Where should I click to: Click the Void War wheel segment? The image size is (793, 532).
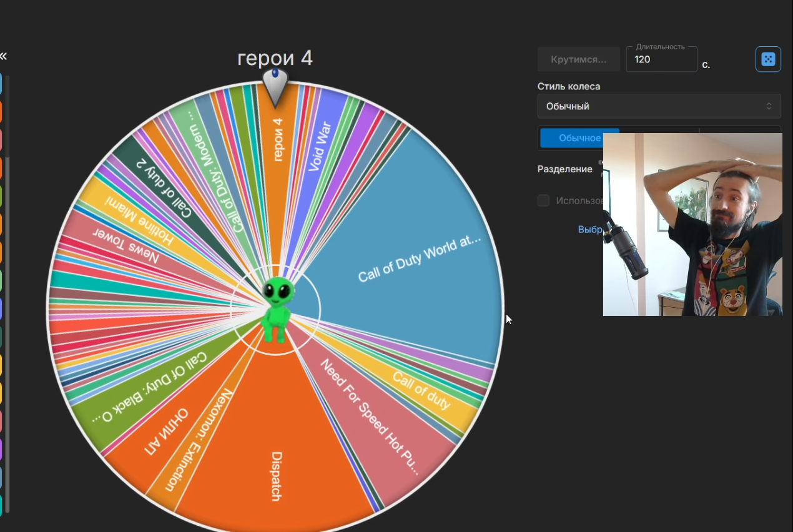tap(320, 146)
